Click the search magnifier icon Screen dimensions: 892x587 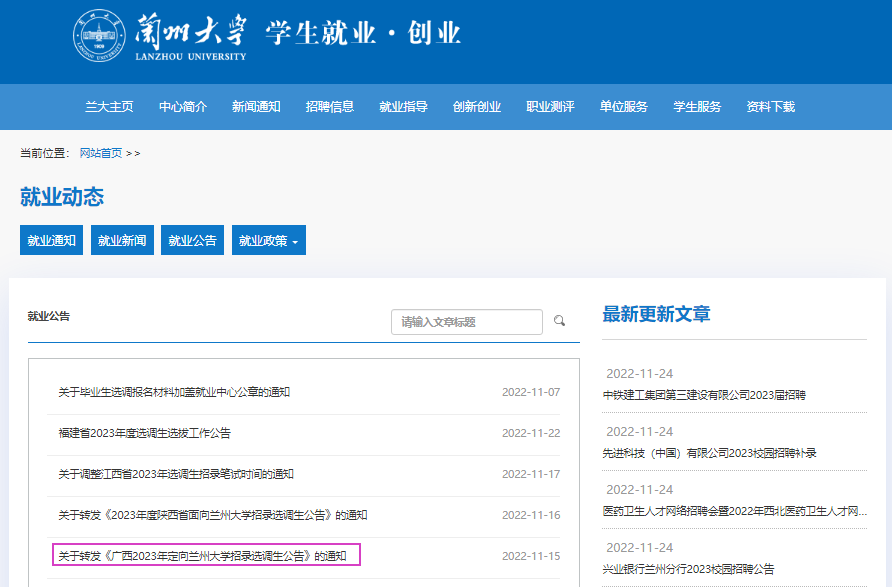coord(560,321)
